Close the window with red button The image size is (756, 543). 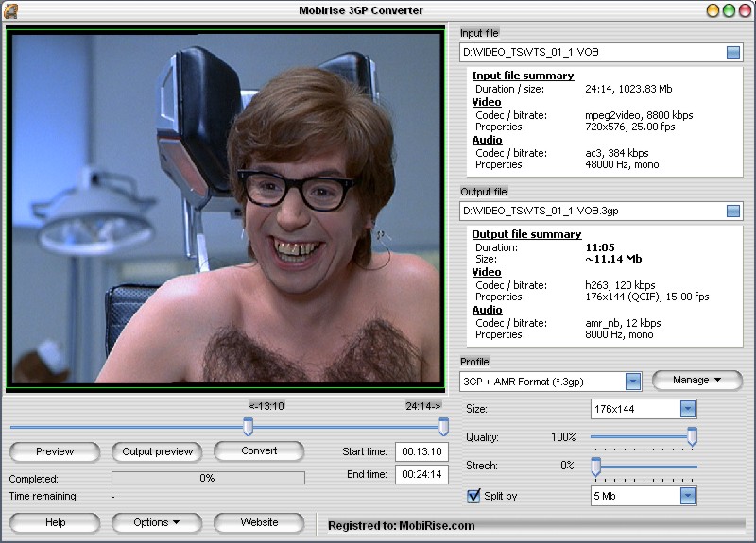[x=745, y=10]
